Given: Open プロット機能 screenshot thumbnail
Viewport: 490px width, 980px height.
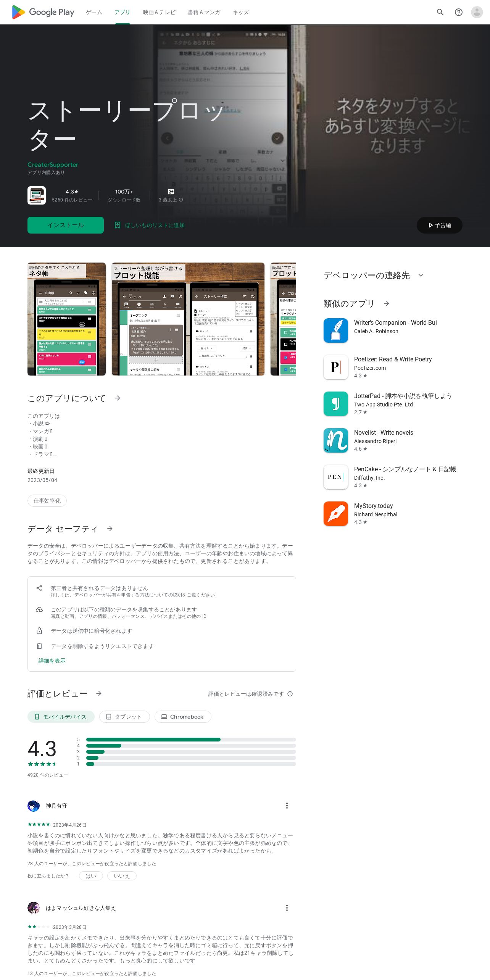Looking at the screenshot, I should [188, 319].
